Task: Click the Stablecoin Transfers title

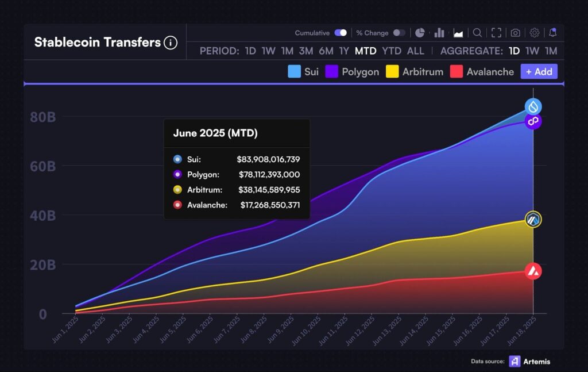Action: (x=98, y=42)
